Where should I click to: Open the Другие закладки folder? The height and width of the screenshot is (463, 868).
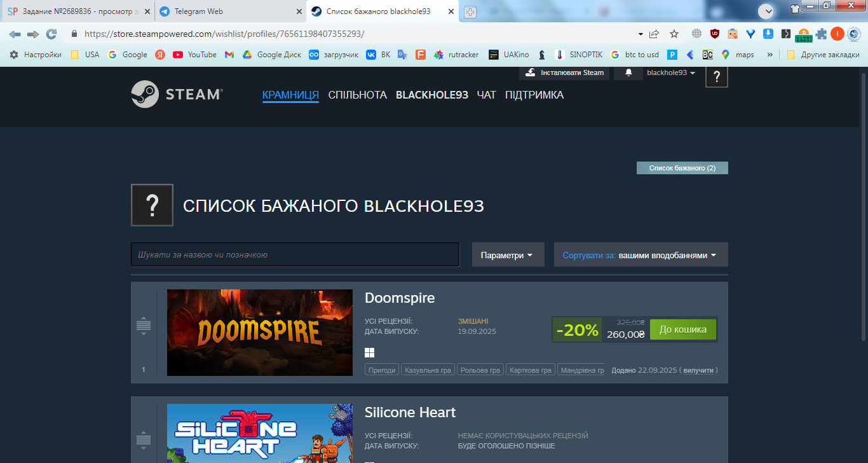(x=822, y=55)
